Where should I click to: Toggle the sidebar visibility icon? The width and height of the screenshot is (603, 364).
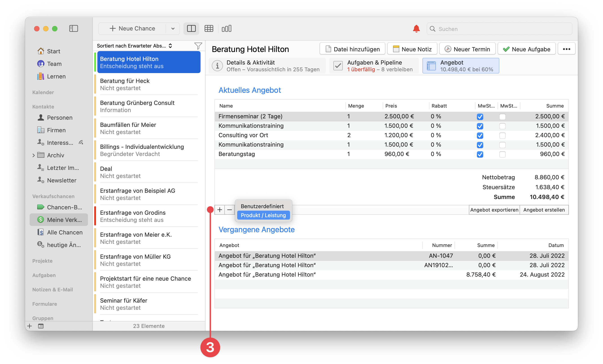73,29
